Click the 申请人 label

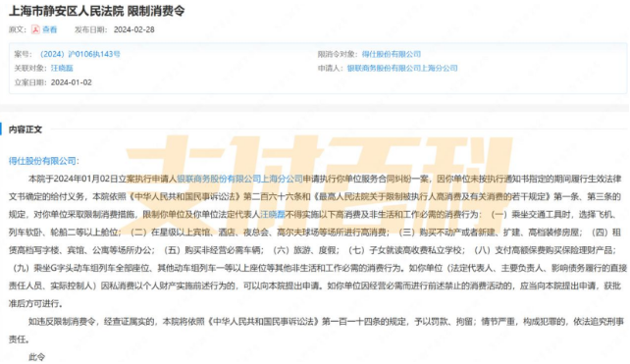click(x=330, y=68)
